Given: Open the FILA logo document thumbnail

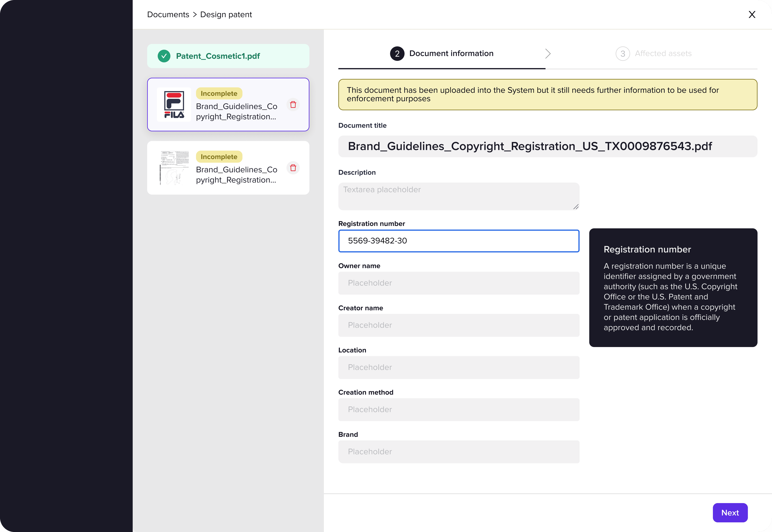Looking at the screenshot, I should click(x=174, y=105).
